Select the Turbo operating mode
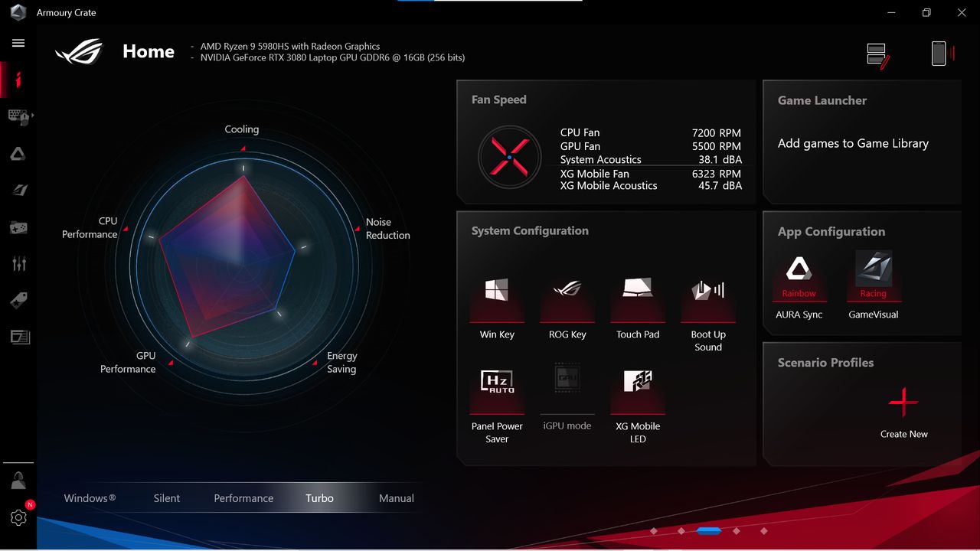The height and width of the screenshot is (551, 980). (319, 498)
